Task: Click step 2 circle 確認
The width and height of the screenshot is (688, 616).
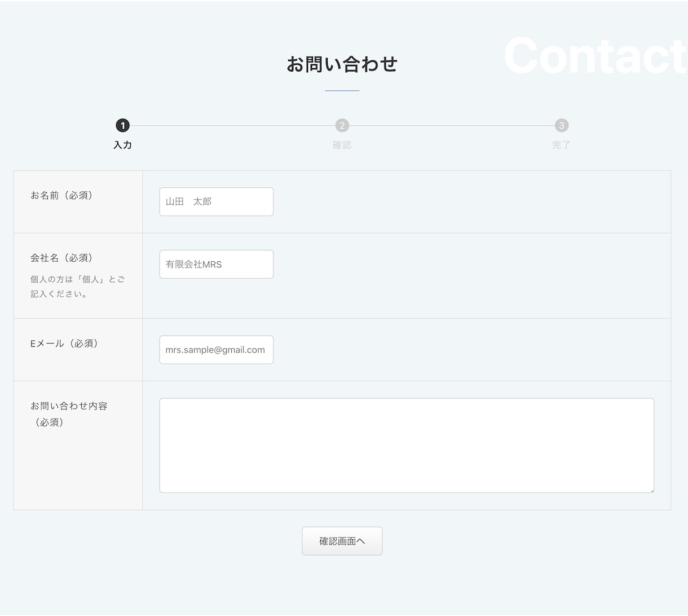Action: pyautogui.click(x=342, y=125)
